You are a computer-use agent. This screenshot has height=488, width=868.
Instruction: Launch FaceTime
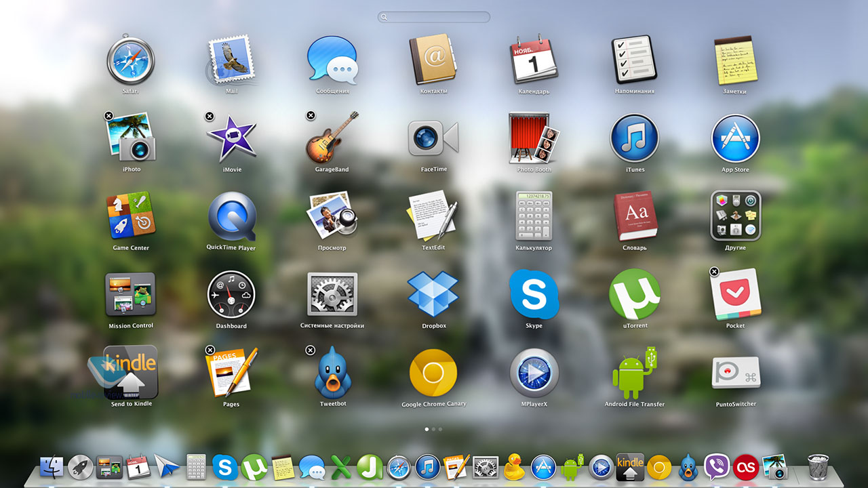434,138
